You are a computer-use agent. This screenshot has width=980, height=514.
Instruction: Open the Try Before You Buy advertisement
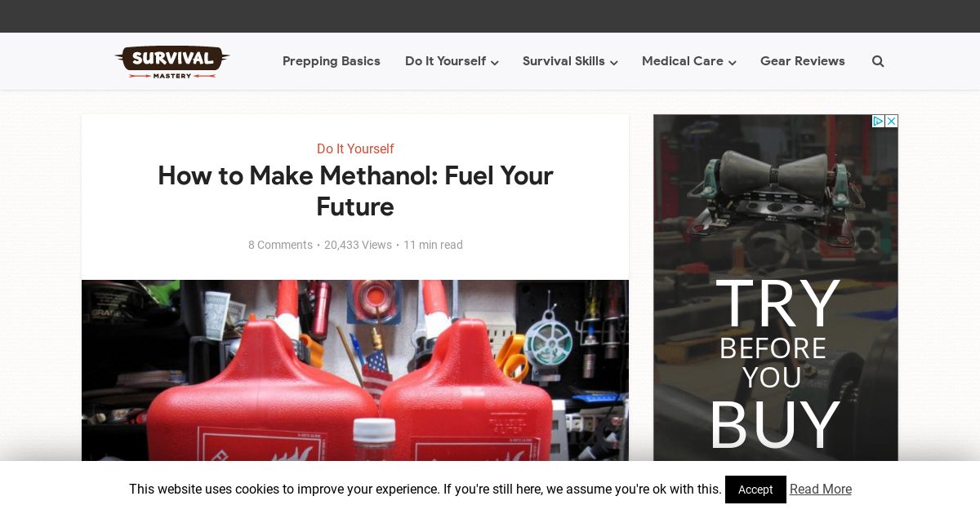click(x=776, y=287)
